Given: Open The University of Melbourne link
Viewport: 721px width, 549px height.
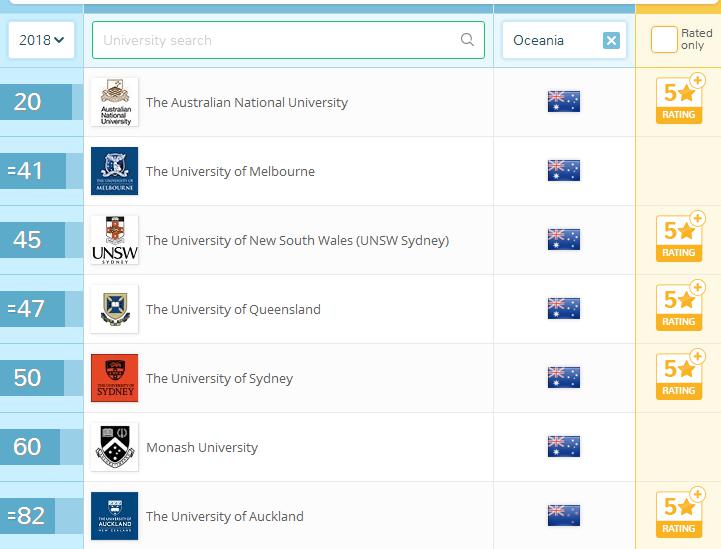Looking at the screenshot, I should tap(230, 171).
